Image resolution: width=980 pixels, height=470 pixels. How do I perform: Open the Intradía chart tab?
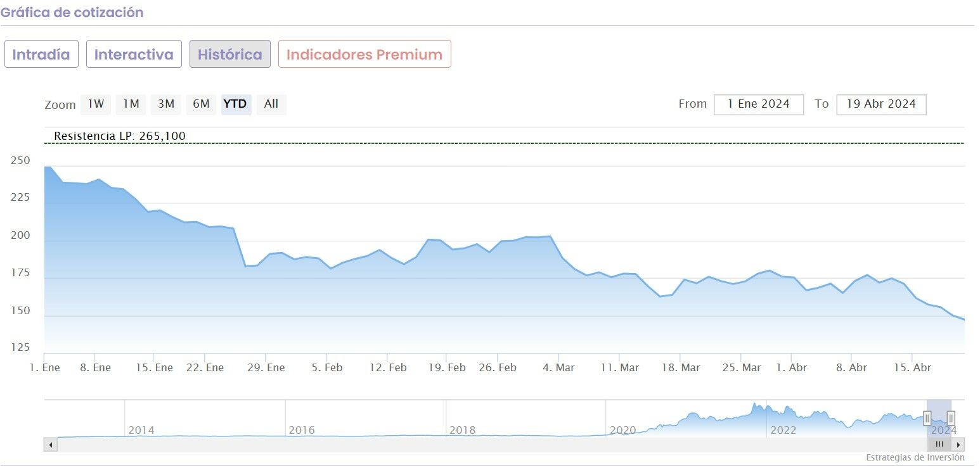pyautogui.click(x=41, y=54)
